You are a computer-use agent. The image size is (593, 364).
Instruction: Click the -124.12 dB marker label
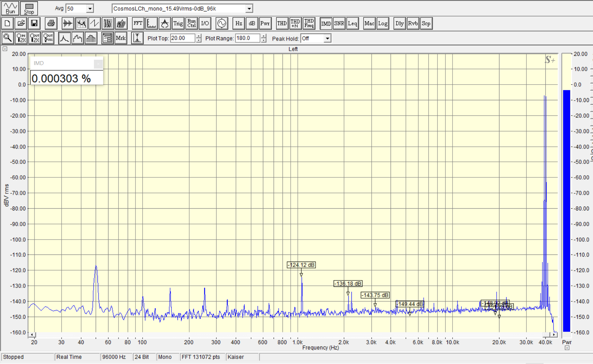pos(301,265)
